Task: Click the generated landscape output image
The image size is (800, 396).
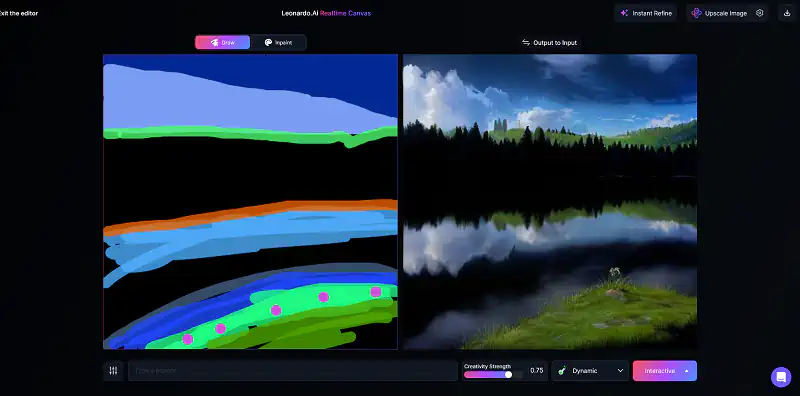Action: tap(549, 202)
